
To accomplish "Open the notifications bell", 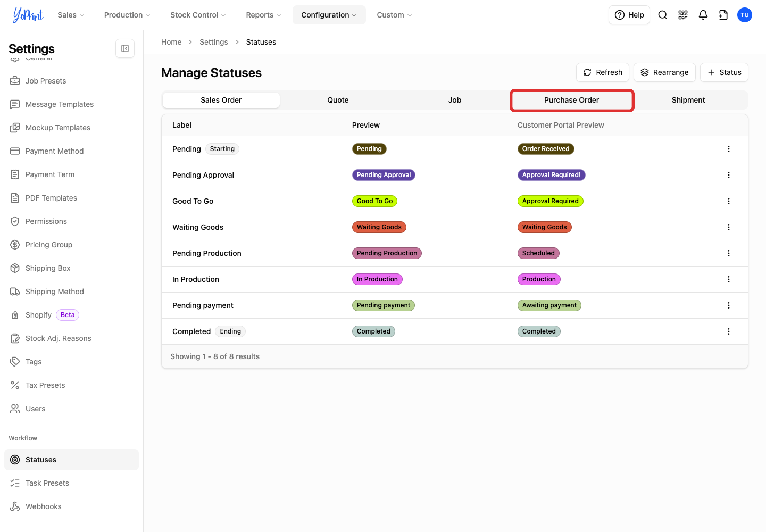I will coord(703,15).
